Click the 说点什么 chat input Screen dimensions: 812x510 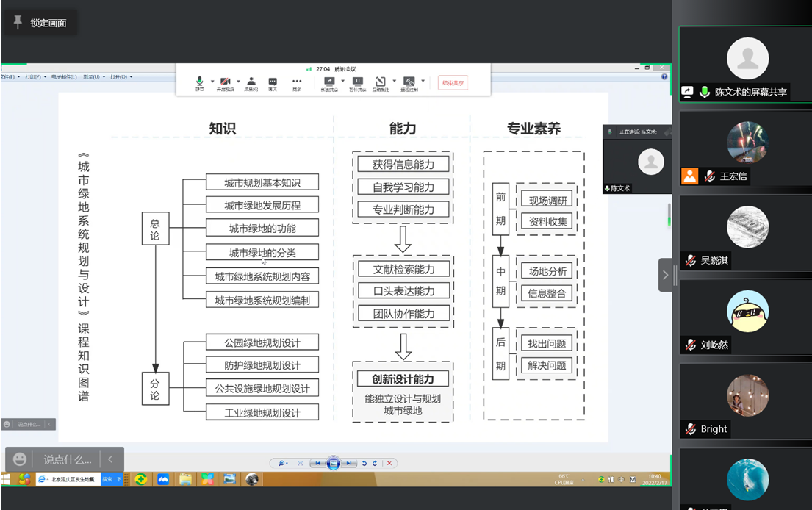tap(67, 459)
